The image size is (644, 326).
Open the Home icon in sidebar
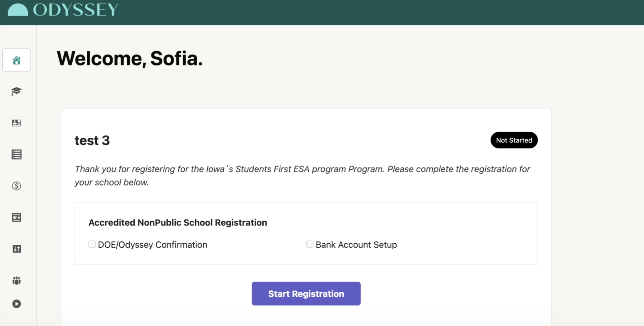[17, 60]
